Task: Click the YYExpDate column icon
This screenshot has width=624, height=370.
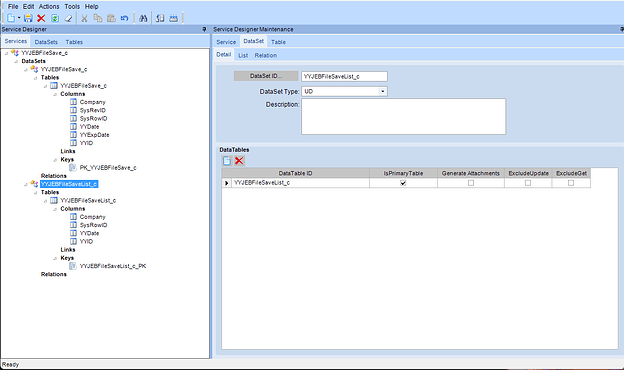Action: pyautogui.click(x=73, y=134)
